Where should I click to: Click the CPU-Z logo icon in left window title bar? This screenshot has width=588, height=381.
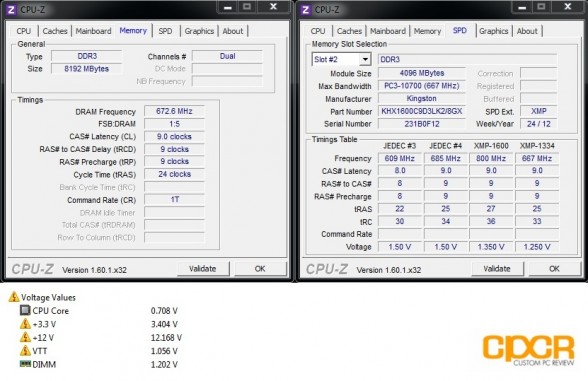[11, 10]
